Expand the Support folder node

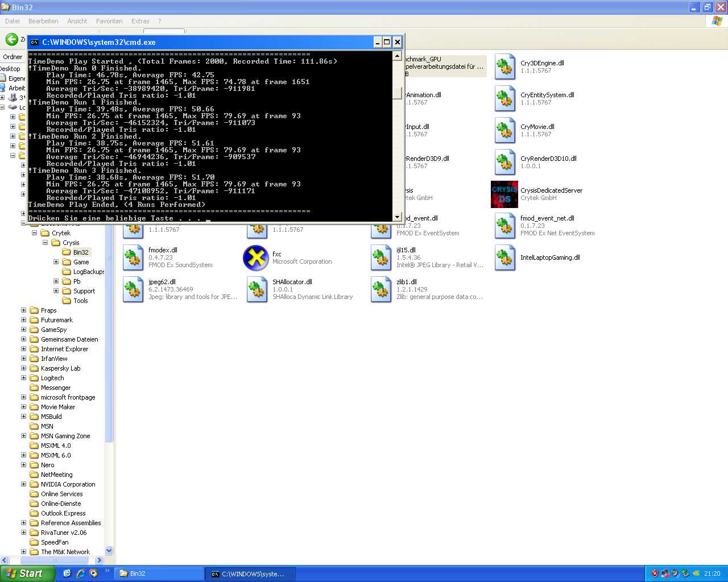pyautogui.click(x=56, y=291)
